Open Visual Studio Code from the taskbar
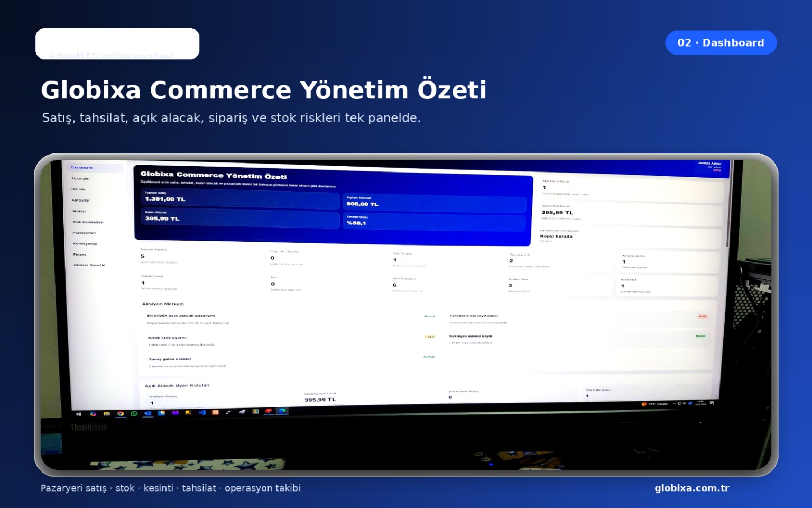This screenshot has height=508, width=812. click(202, 412)
